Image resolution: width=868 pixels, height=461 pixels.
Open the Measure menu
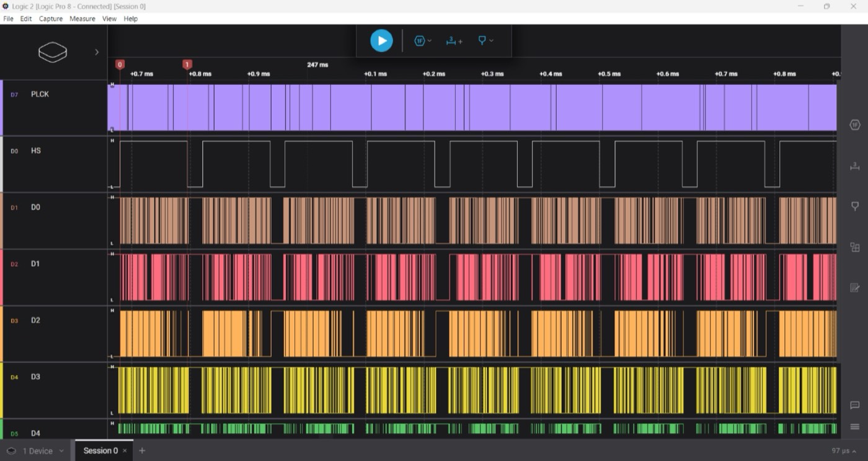(82, 19)
